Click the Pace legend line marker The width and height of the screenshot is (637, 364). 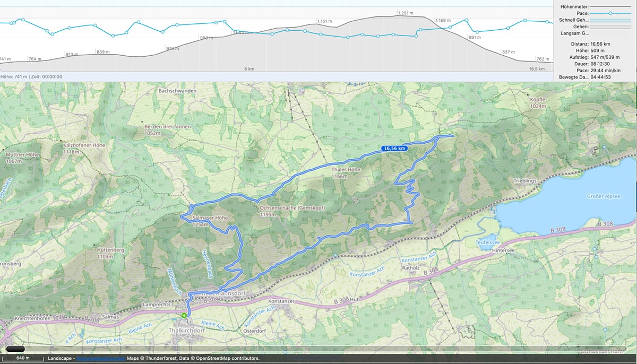click(x=609, y=13)
